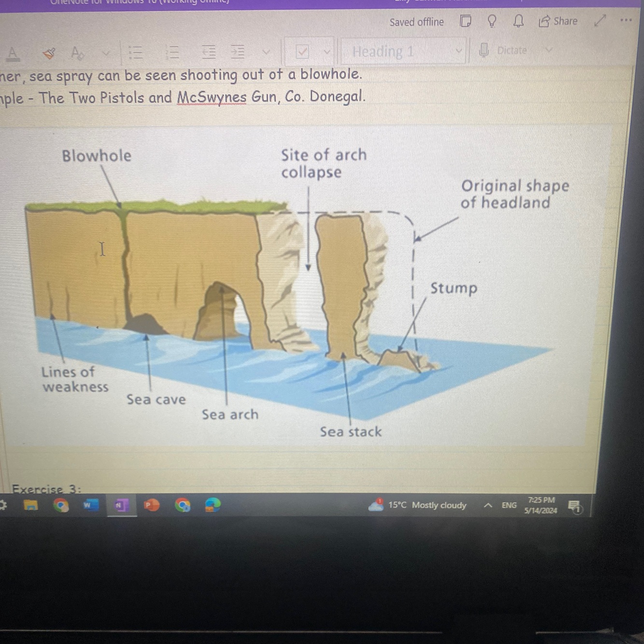Decrease the paragraph indent
644x644 pixels.
[209, 52]
